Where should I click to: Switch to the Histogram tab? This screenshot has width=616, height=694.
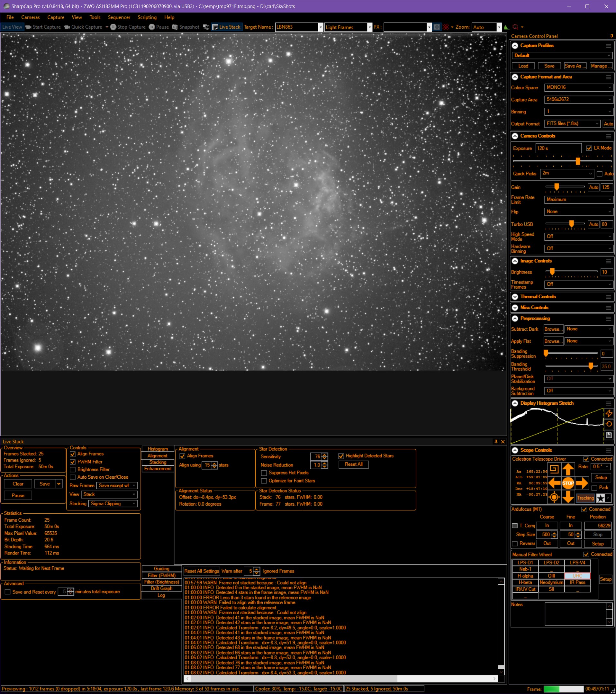(158, 449)
